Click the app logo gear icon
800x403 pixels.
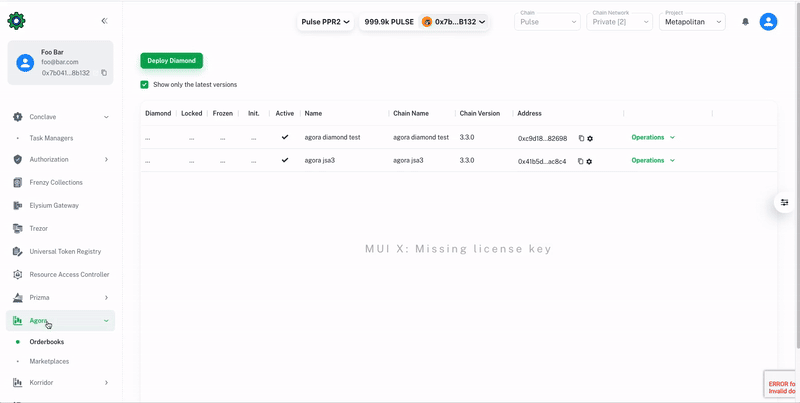coord(16,21)
